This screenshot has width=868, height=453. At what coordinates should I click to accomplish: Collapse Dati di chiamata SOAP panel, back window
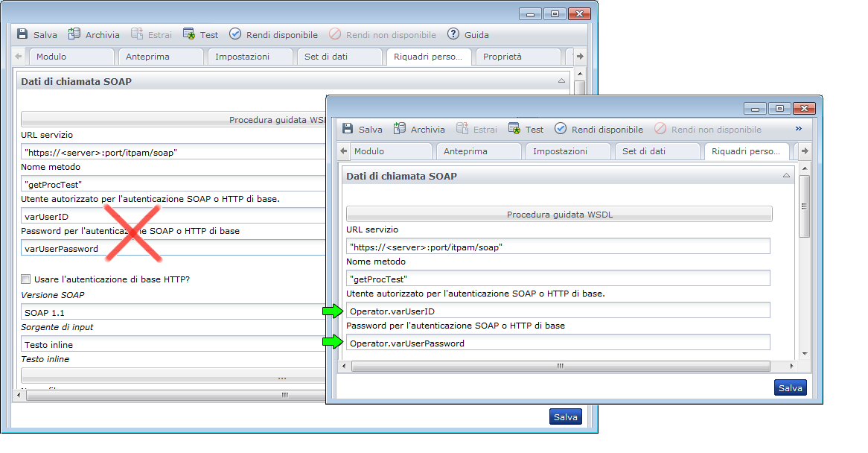(561, 81)
